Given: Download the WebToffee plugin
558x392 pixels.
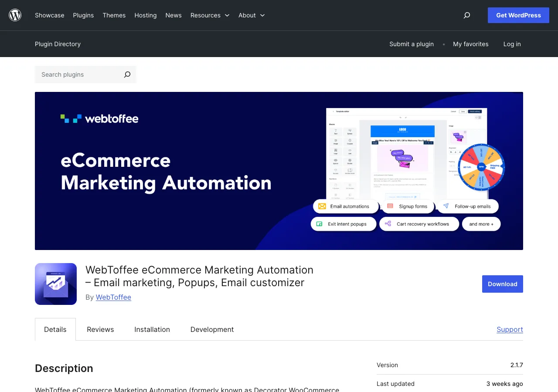Looking at the screenshot, I should click(503, 284).
